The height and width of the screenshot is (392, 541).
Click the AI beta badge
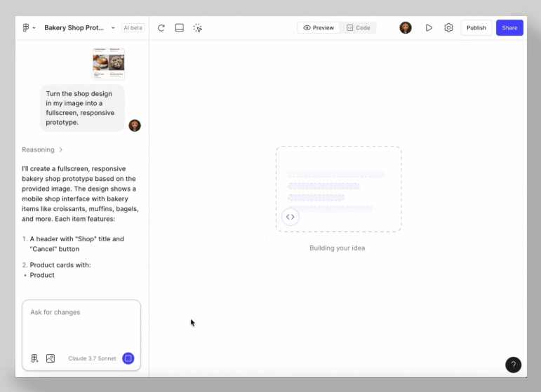coord(133,28)
